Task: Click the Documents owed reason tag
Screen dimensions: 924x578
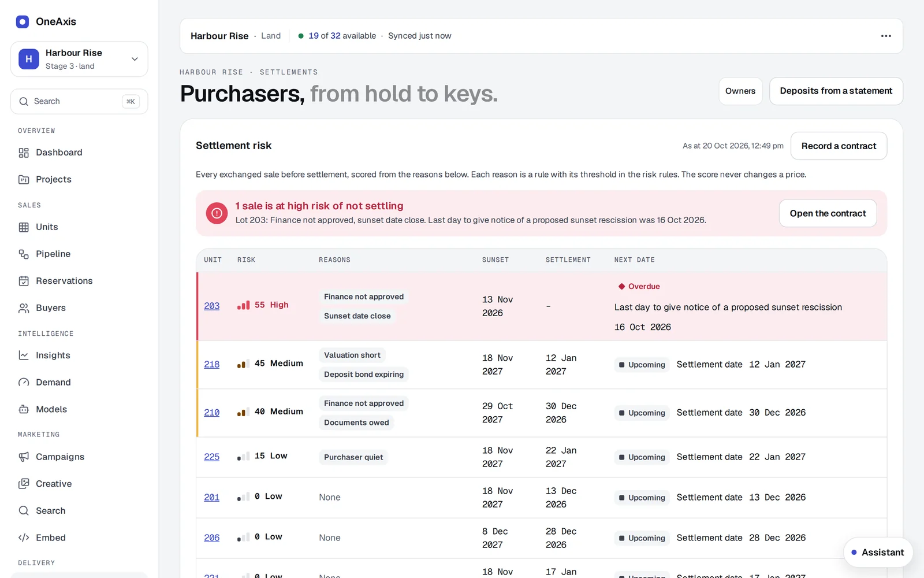Action: (x=356, y=423)
